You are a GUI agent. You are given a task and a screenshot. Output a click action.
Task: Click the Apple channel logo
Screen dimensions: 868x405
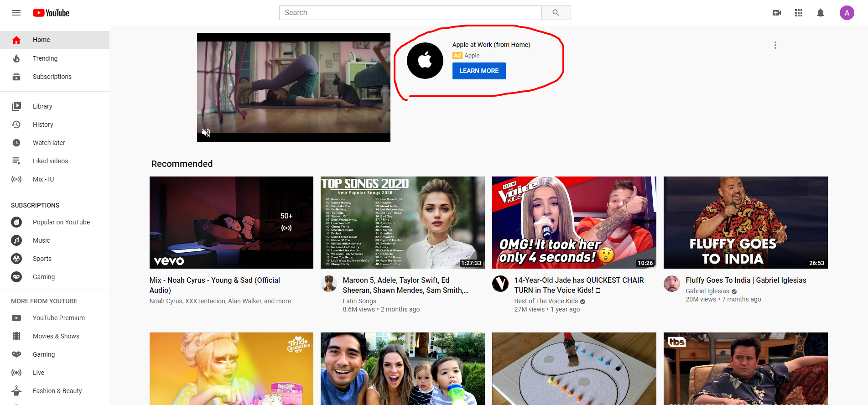(x=425, y=61)
